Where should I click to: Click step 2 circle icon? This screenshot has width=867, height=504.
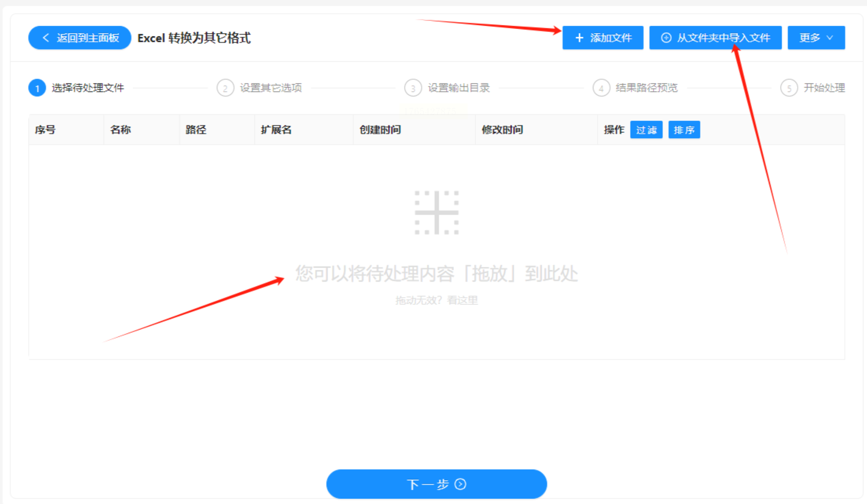(225, 88)
